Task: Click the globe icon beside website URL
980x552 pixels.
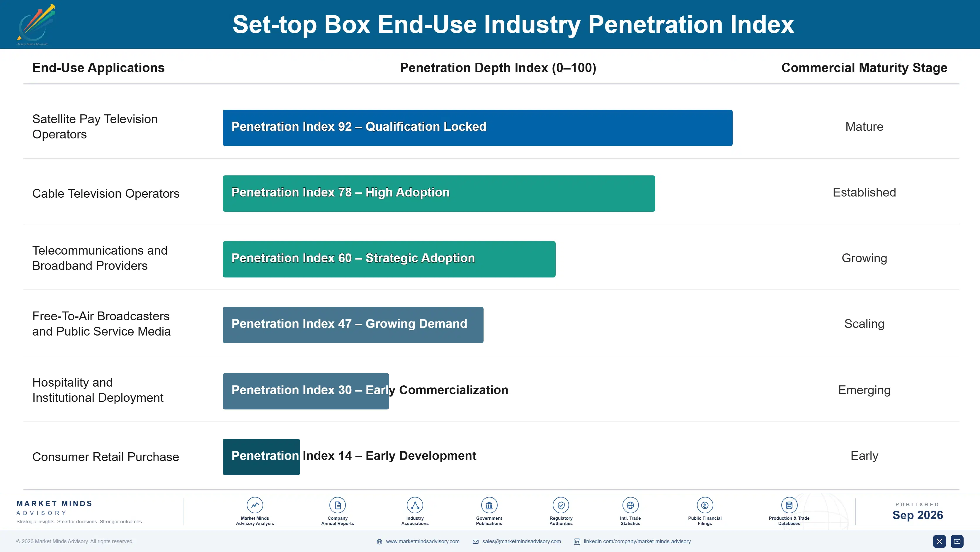Action: [379, 542]
